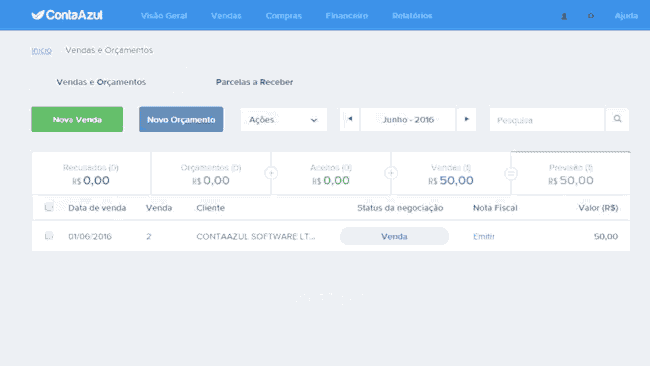Open the user profile icon
Image resolution: width=650 pixels, height=366 pixels.
click(x=564, y=16)
